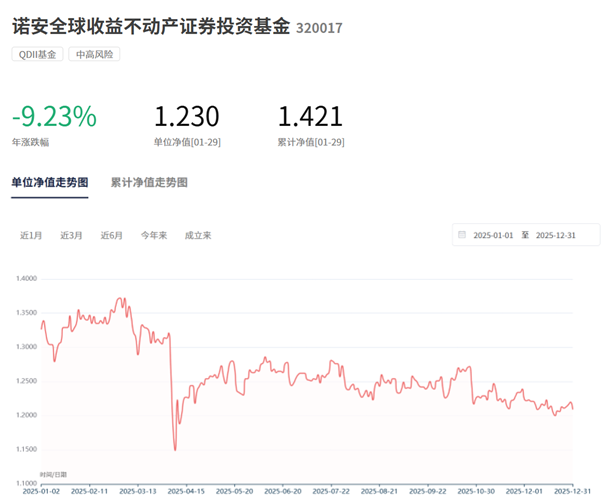613x495 pixels.
Task: Click the 1.421 cumulative net value
Action: point(310,116)
